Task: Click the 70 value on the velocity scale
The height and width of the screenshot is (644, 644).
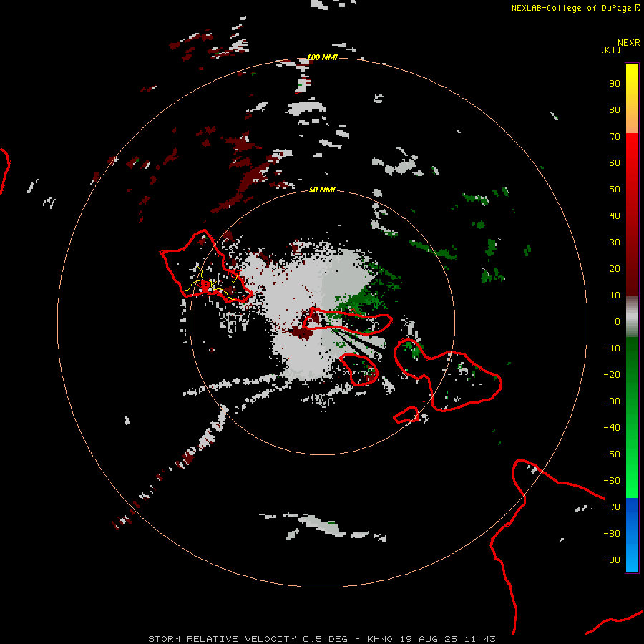Action: coord(615,137)
